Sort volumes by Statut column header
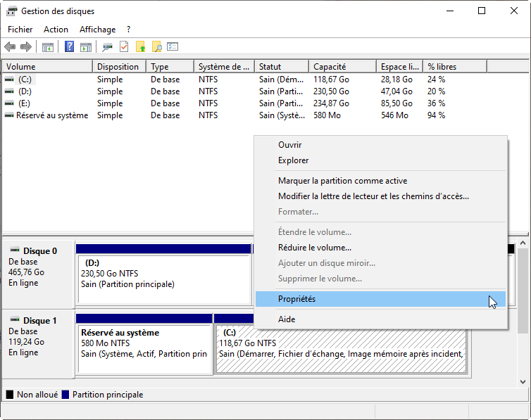This screenshot has width=531, height=420. click(x=270, y=67)
